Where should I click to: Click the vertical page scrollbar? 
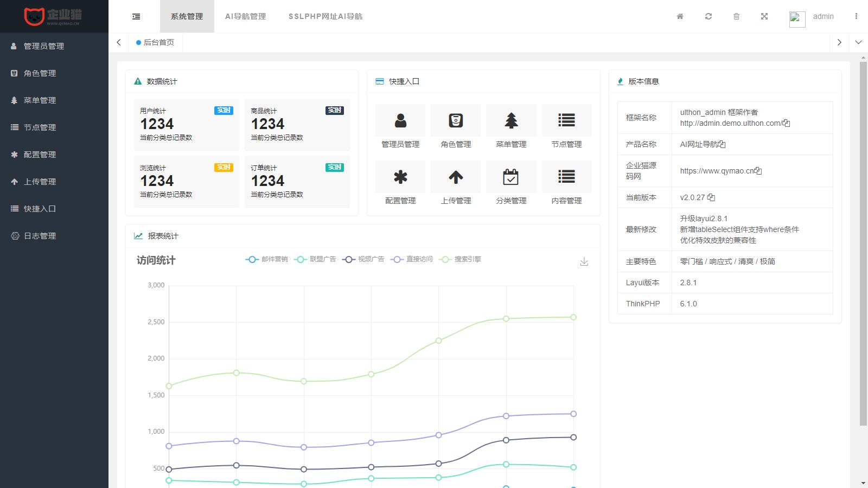tap(863, 244)
